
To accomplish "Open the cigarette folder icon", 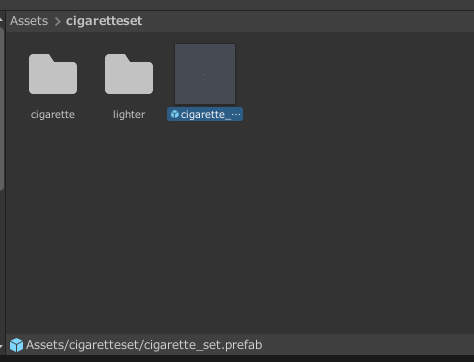I will [53, 74].
